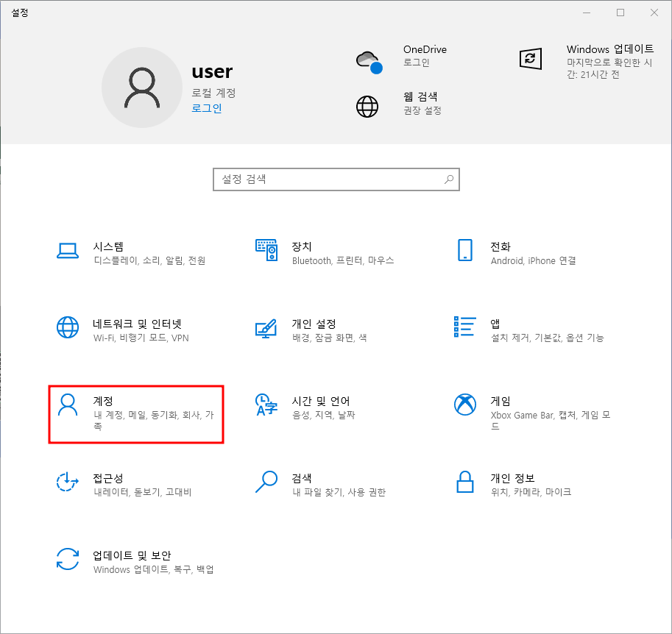
Task: Click the 업데이트 및 보안 refresh arrows icon
Action: point(67,559)
